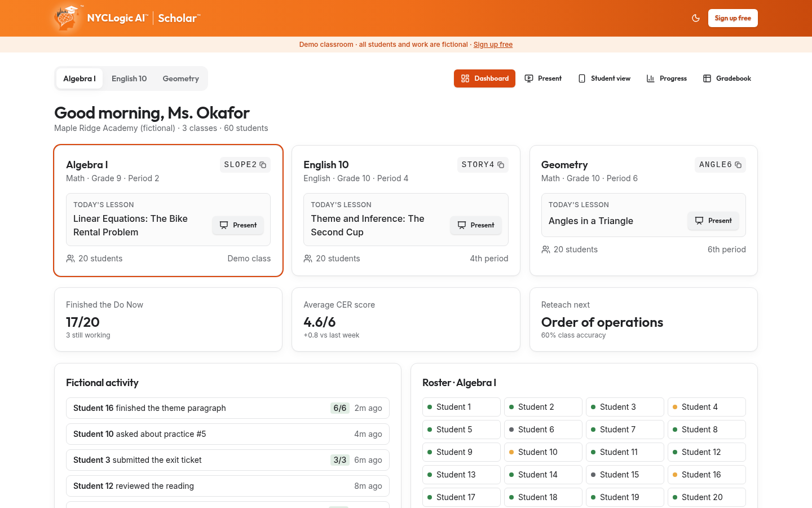
Task: Present the Theme and Inference lesson
Action: (476, 225)
